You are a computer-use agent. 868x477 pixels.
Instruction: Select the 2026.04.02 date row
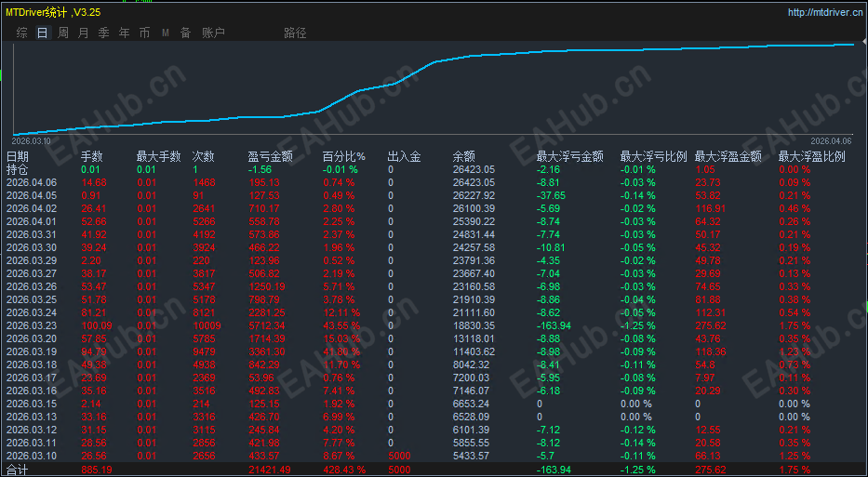pos(33,208)
